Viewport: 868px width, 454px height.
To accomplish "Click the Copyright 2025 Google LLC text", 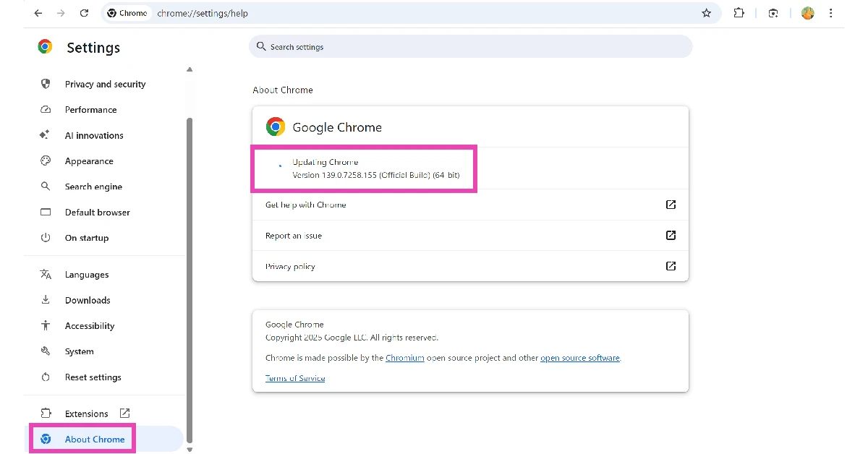I will (352, 337).
